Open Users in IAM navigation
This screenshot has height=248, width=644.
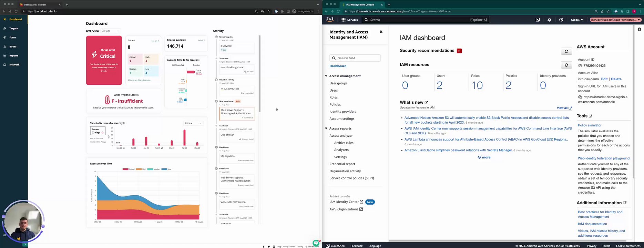[x=334, y=90]
